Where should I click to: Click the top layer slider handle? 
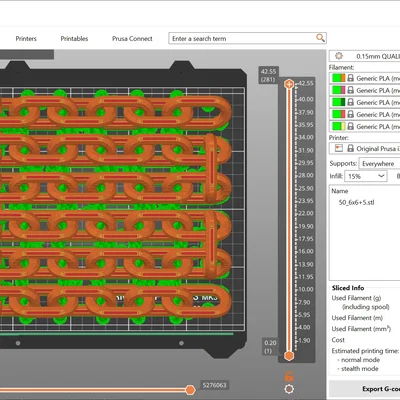click(x=289, y=84)
